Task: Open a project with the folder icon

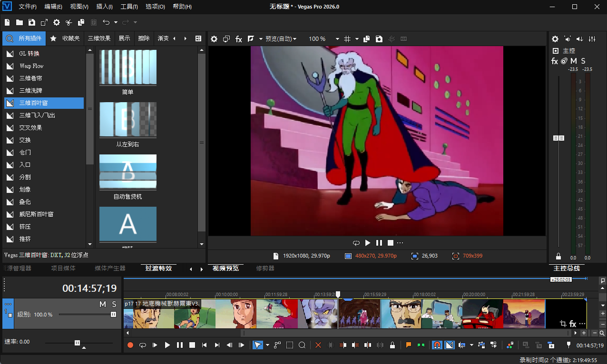Action: [x=20, y=22]
